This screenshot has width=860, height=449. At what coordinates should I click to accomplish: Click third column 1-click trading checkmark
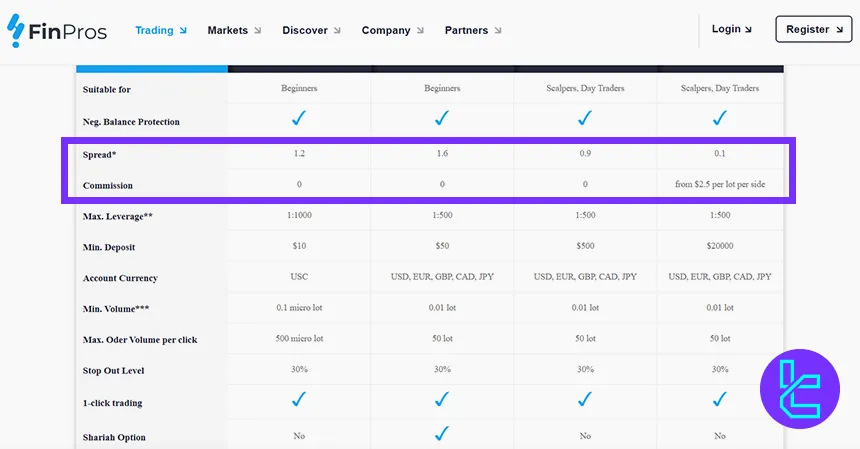[585, 399]
